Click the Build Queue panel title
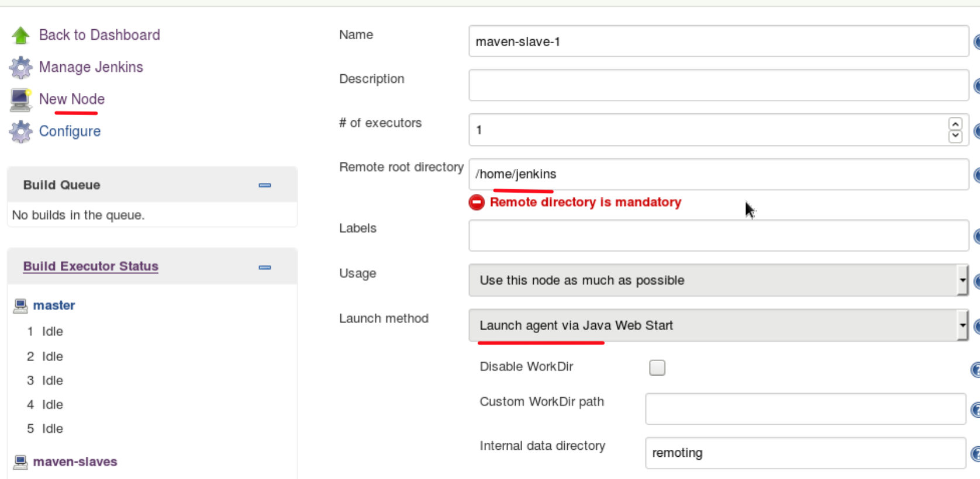Image resolution: width=980 pixels, height=479 pixels. (61, 185)
